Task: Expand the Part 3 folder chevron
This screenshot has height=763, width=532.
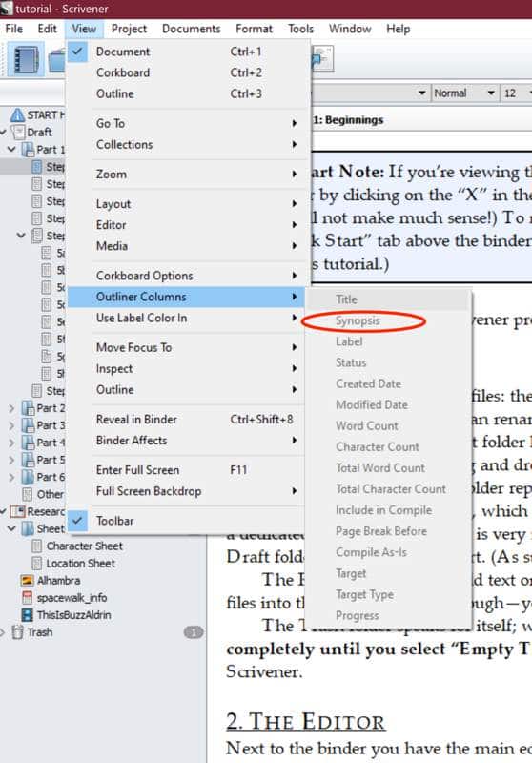Action: (11, 425)
